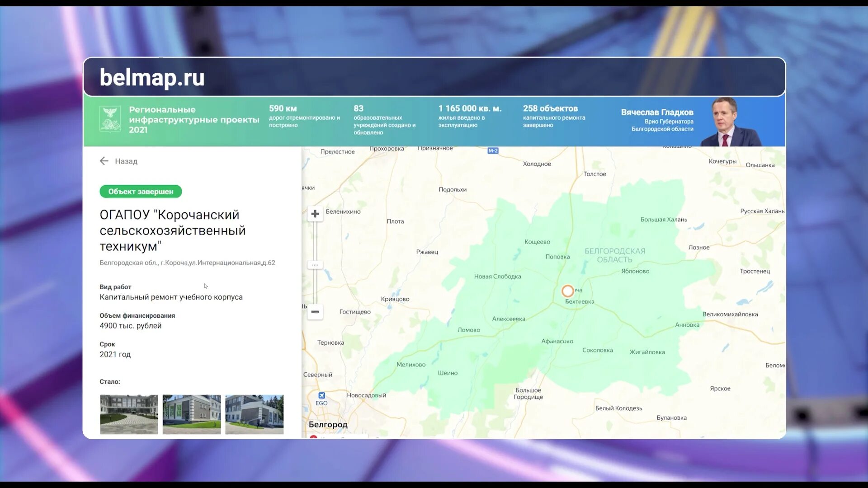Click the back arrow icon next to Назад

pos(104,161)
